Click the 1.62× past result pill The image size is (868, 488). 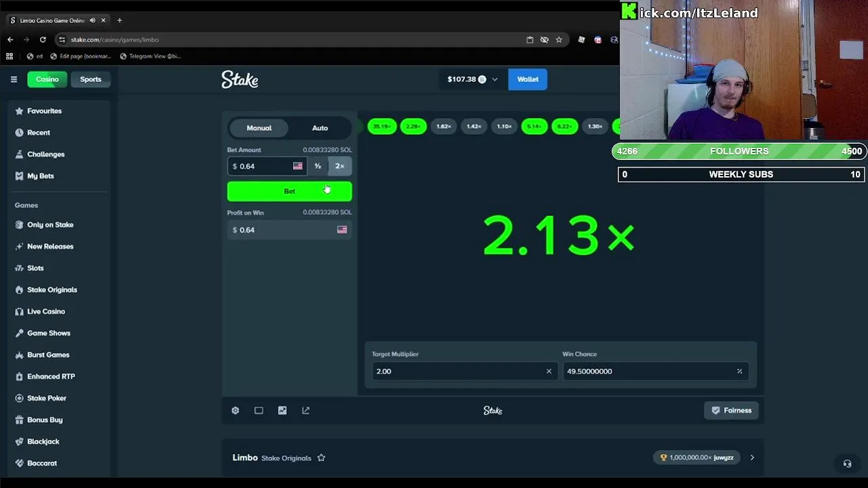[x=443, y=126]
